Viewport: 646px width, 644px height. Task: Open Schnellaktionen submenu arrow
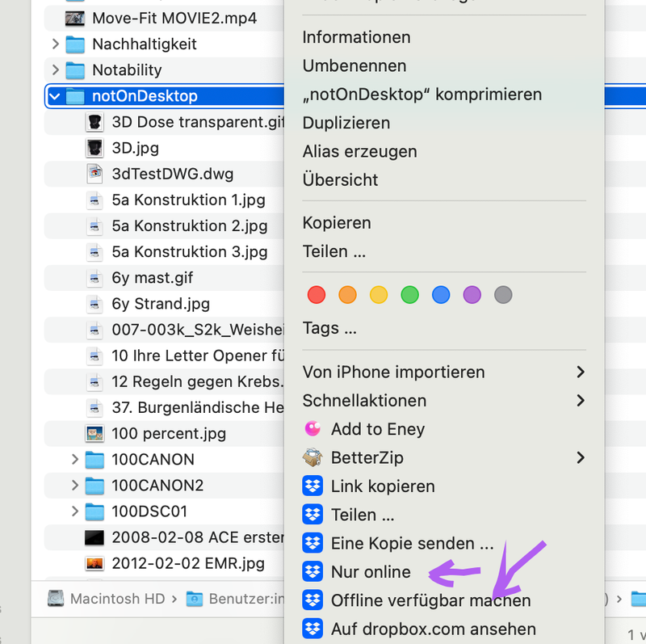[581, 400]
